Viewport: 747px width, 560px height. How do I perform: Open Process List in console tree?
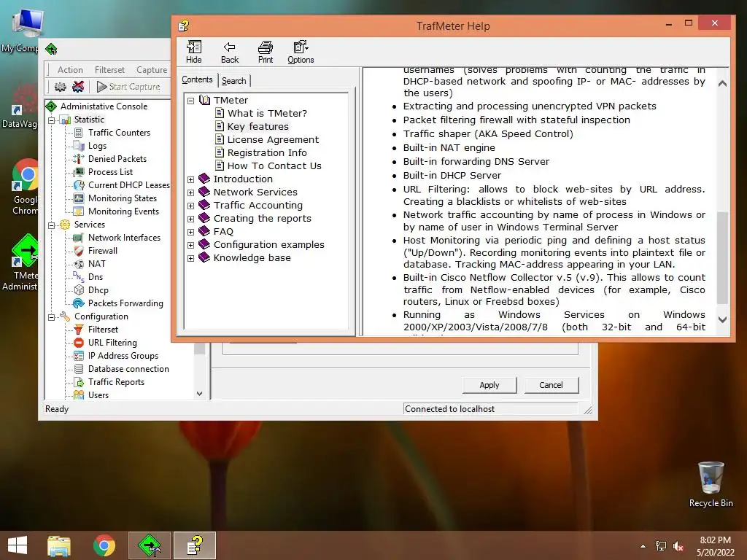pyautogui.click(x=111, y=172)
